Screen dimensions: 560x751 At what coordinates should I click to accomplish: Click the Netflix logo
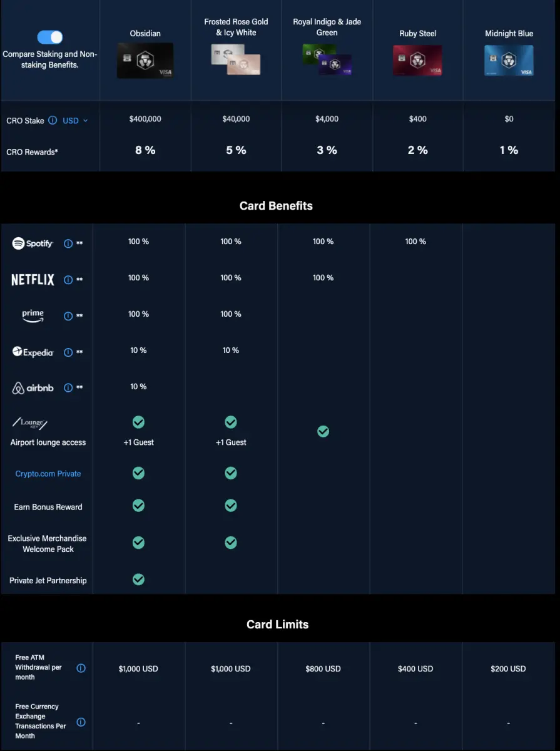(x=33, y=280)
